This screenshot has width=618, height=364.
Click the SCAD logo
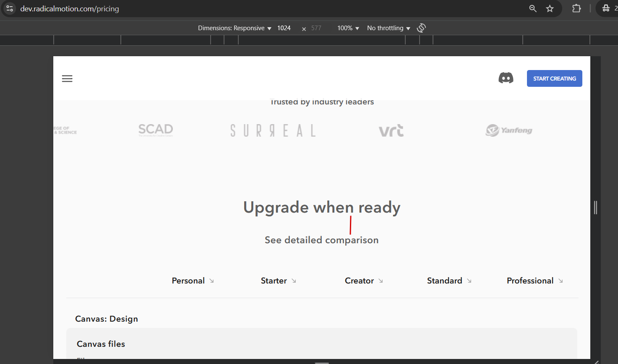pyautogui.click(x=156, y=130)
